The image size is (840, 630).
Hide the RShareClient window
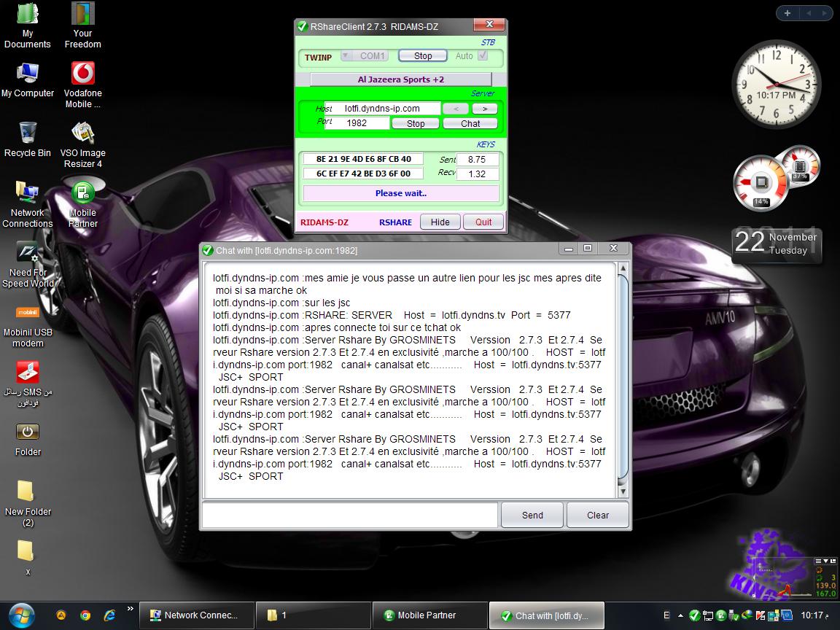coord(440,222)
